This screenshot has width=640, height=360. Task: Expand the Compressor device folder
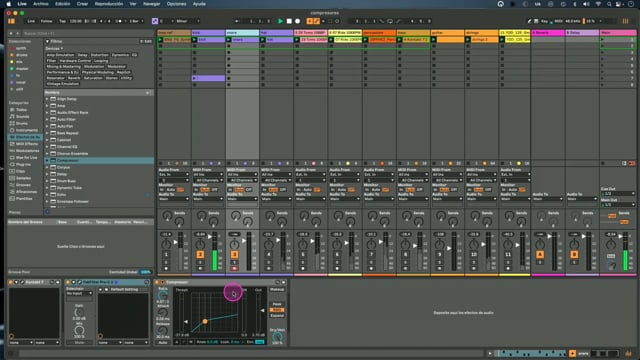[47, 160]
